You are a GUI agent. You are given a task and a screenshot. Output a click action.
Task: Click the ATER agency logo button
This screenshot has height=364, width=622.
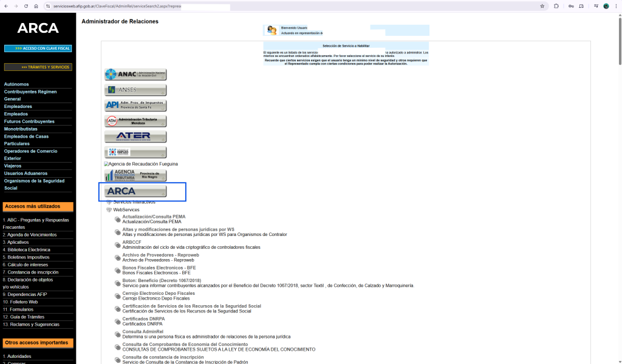pos(135,136)
